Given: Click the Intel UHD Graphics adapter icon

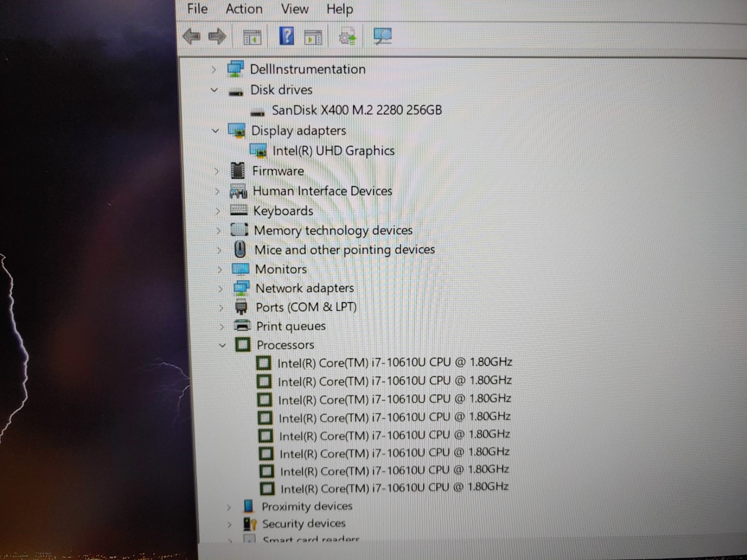Looking at the screenshot, I should [x=258, y=151].
